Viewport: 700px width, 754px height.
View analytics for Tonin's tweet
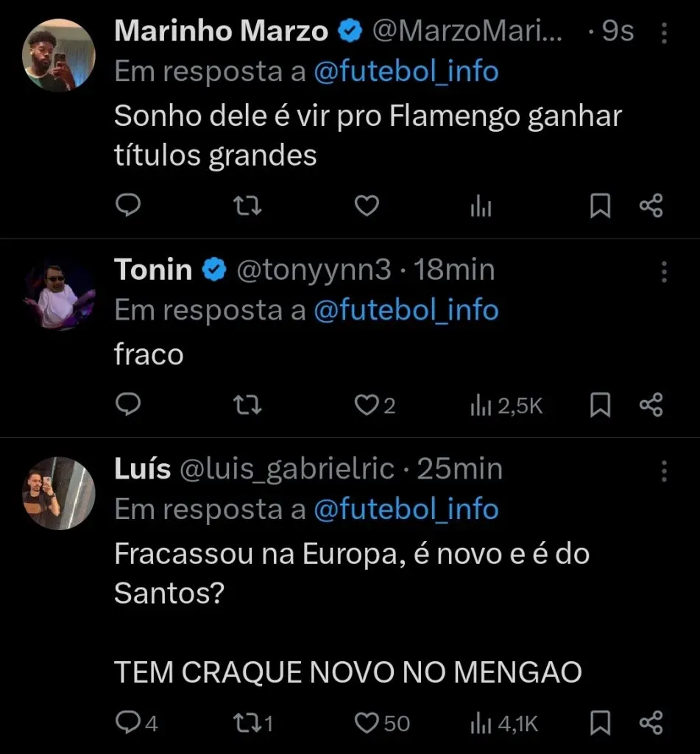(x=506, y=406)
